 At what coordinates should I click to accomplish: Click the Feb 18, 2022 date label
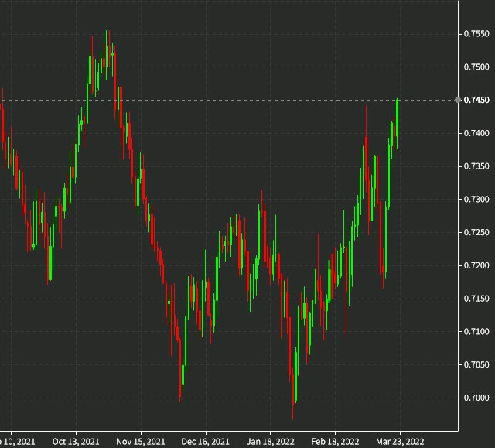coord(335,441)
